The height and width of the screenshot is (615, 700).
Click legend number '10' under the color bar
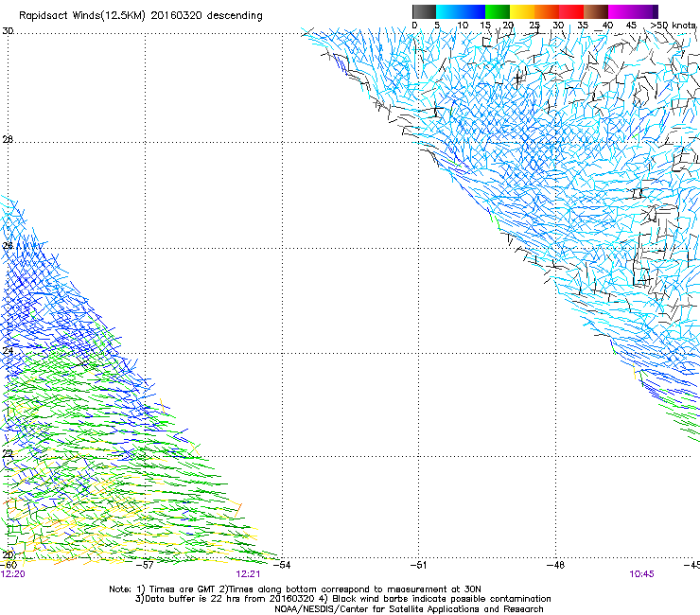coord(463,25)
